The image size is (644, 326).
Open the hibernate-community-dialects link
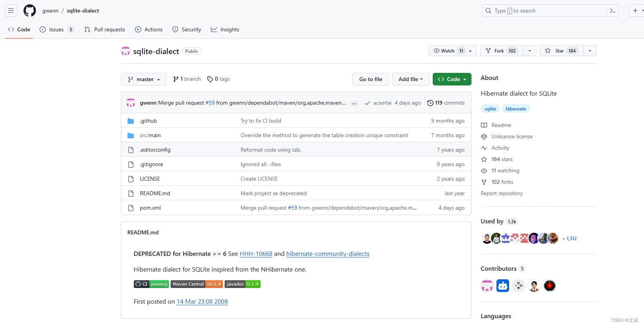click(x=328, y=254)
